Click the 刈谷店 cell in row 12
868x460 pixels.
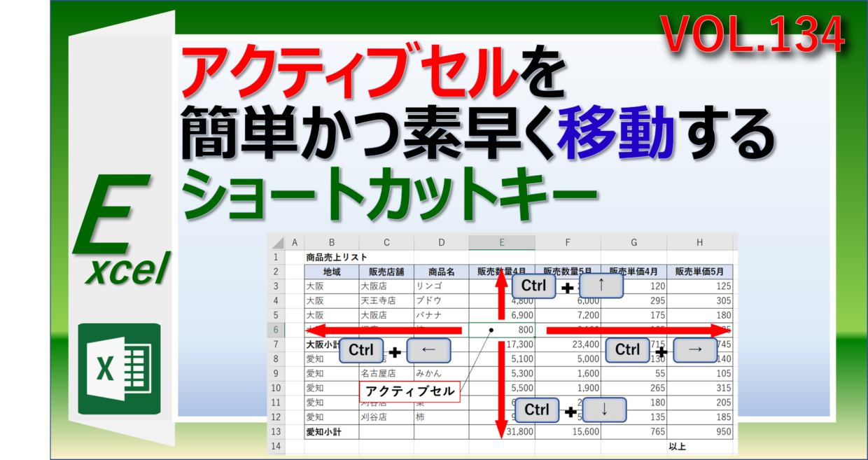[x=386, y=417]
